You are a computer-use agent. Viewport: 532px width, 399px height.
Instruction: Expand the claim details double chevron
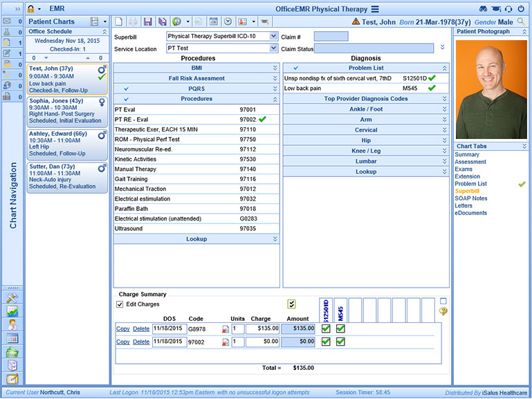[x=443, y=47]
